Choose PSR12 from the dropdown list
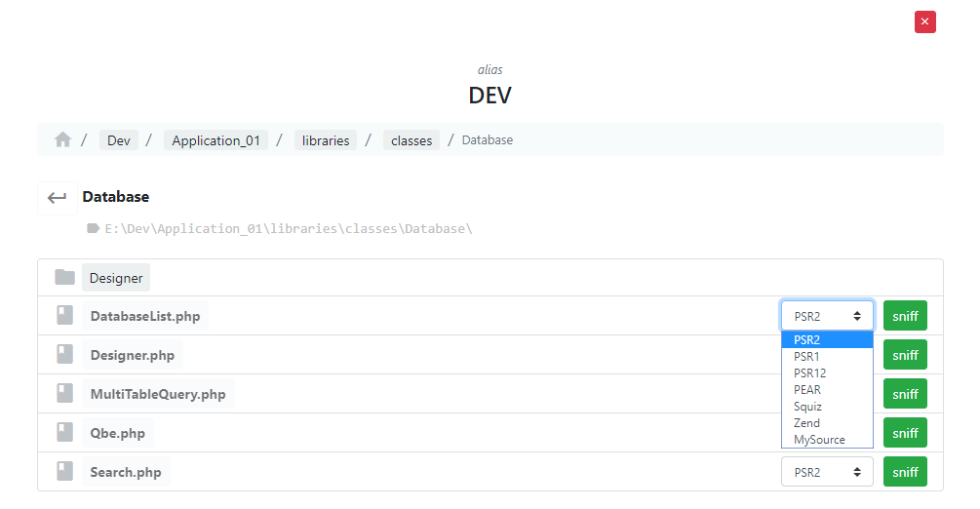Image resolution: width=980 pixels, height=509 pixels. (809, 373)
